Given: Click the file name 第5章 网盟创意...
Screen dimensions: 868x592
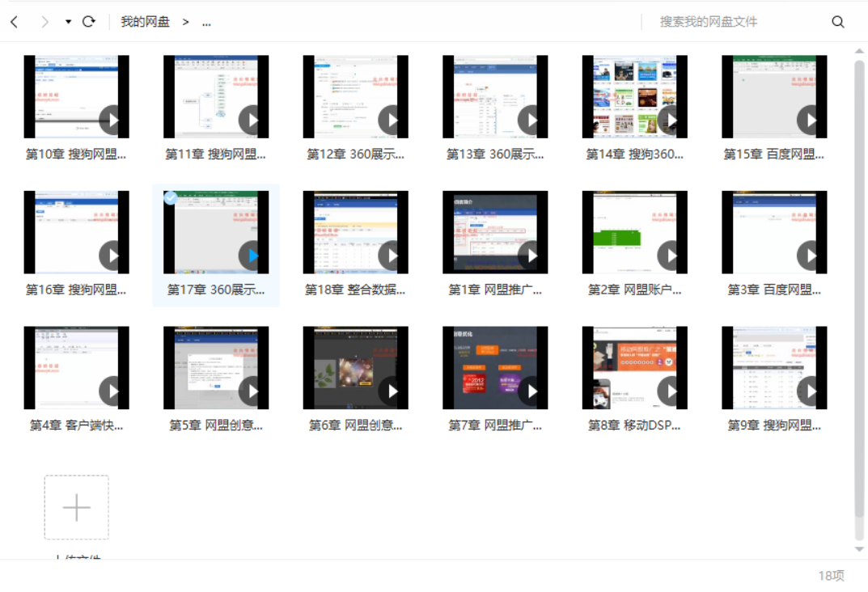Looking at the screenshot, I should (x=216, y=425).
